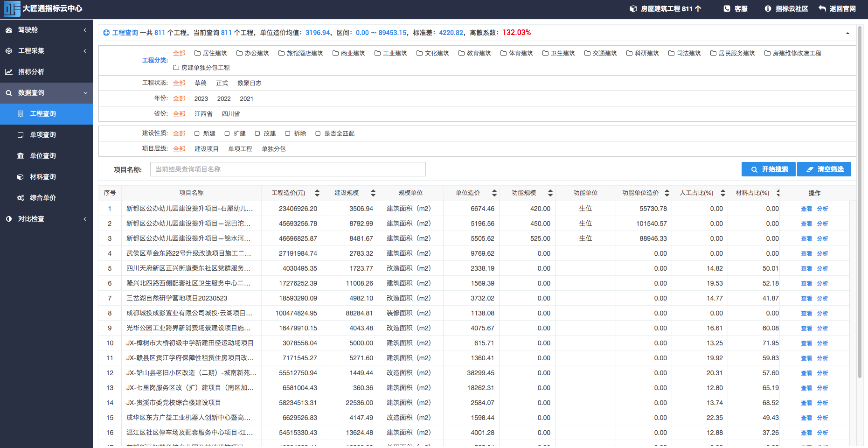
Task: Check the 新建 checkbox
Action: tap(197, 133)
